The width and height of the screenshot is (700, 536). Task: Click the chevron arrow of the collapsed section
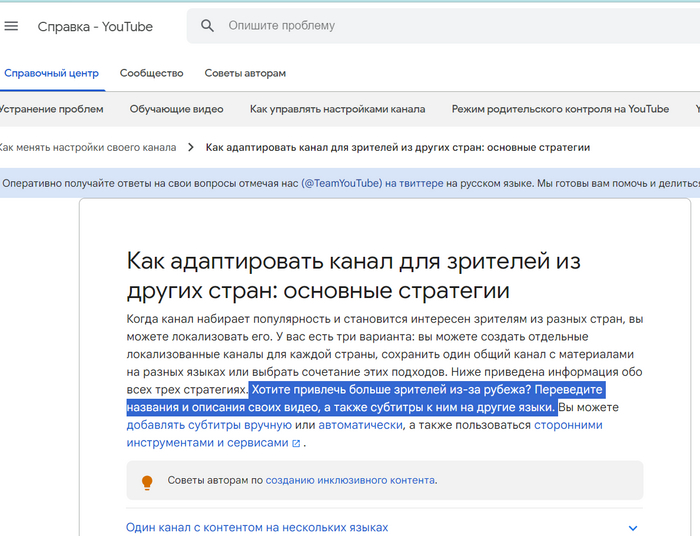(x=632, y=527)
